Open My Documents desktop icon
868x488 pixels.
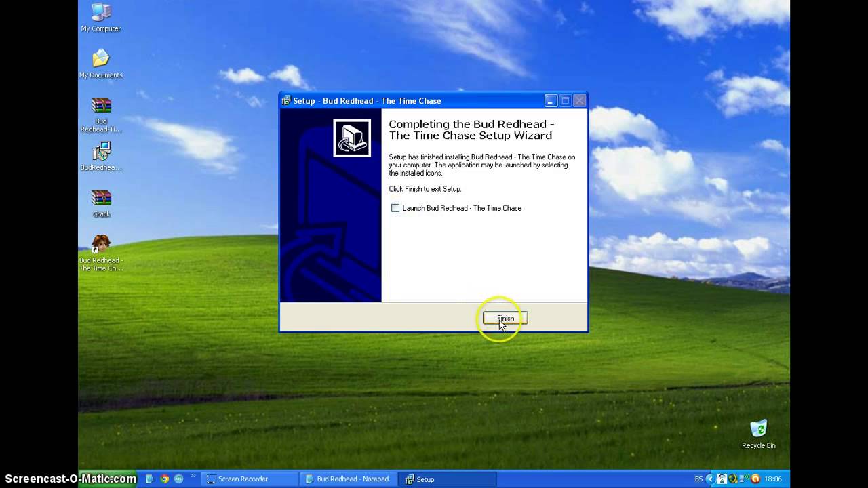pyautogui.click(x=101, y=64)
